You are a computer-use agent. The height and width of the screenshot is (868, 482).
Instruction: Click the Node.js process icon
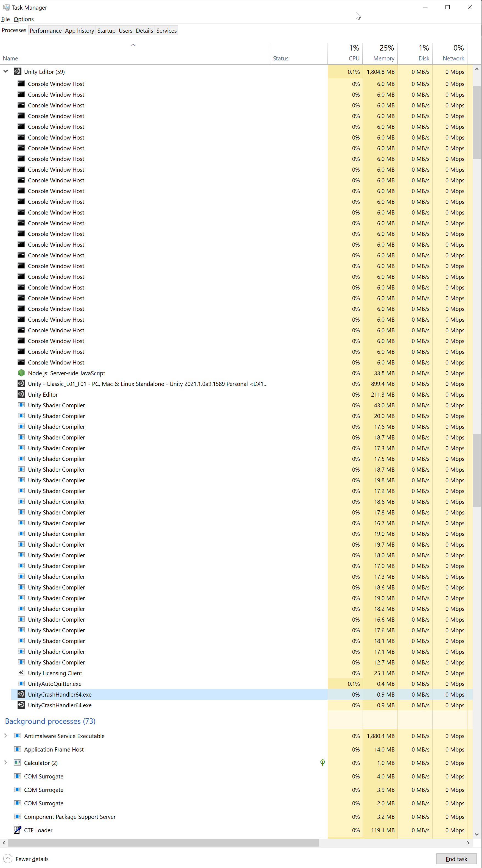point(21,373)
